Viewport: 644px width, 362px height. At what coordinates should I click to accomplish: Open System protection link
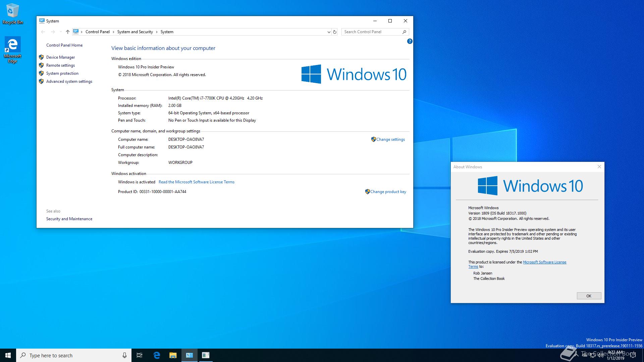coord(62,73)
